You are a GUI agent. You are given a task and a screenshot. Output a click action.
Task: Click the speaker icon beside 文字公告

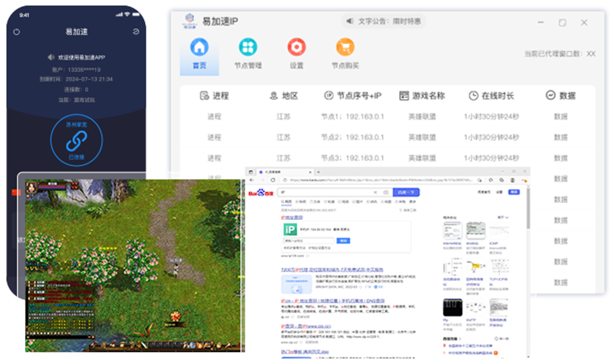(x=350, y=21)
